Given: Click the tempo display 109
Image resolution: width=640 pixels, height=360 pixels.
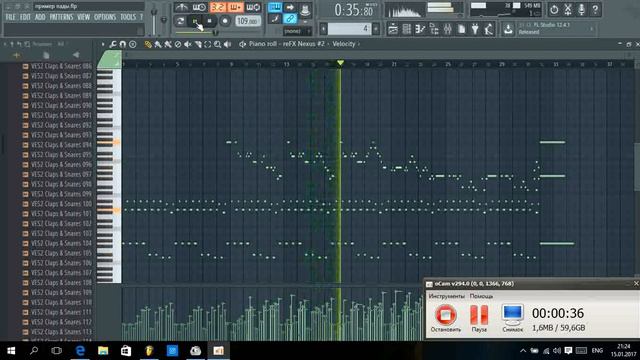Looking at the screenshot, I should click(248, 21).
